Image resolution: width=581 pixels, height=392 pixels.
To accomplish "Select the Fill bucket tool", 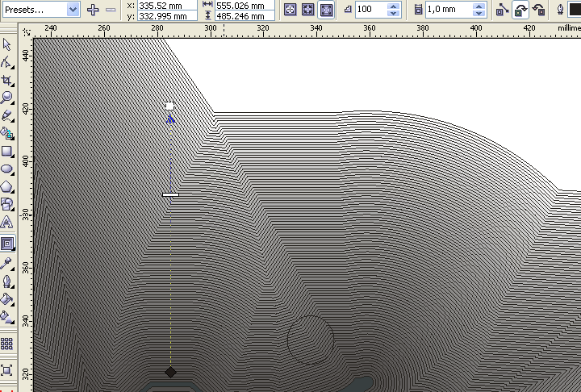I will [7, 299].
